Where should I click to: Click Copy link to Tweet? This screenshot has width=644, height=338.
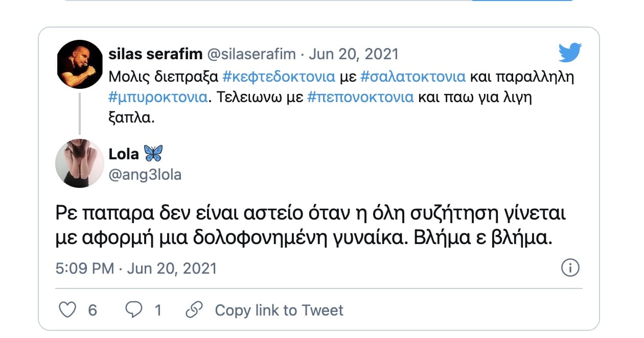(279, 310)
